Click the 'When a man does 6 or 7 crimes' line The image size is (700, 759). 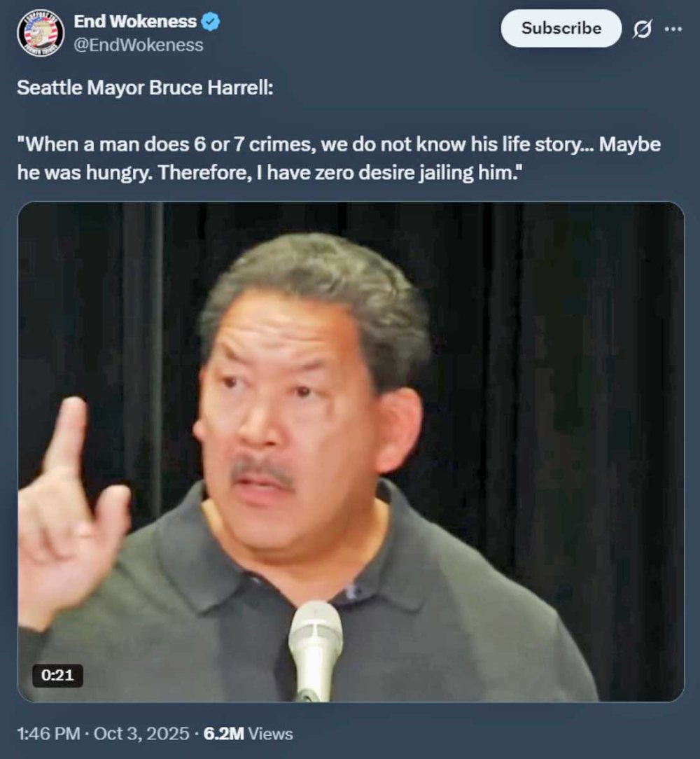point(339,144)
